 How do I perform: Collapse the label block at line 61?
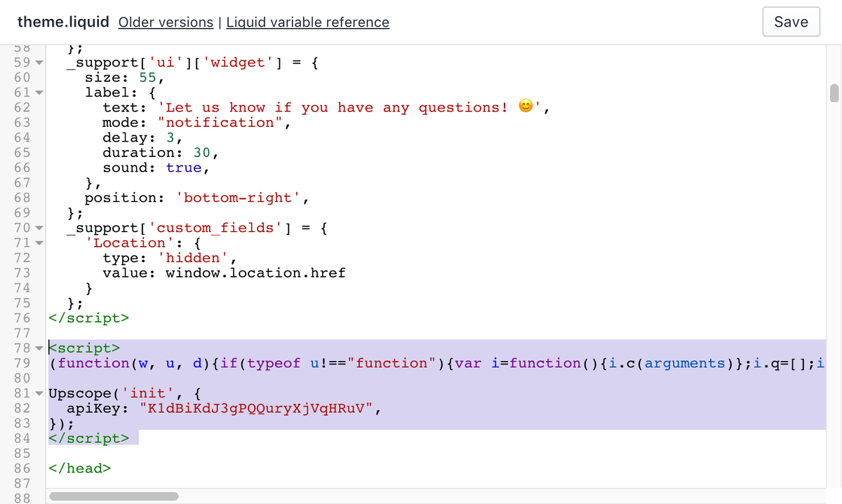point(39,93)
